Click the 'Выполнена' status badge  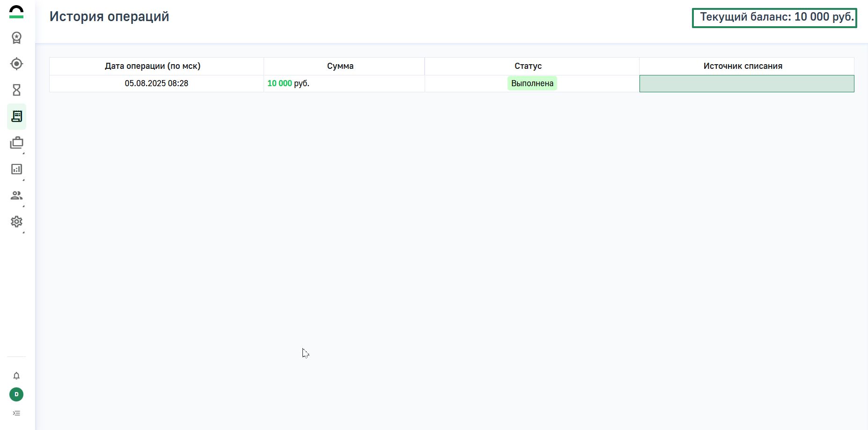[x=532, y=83]
